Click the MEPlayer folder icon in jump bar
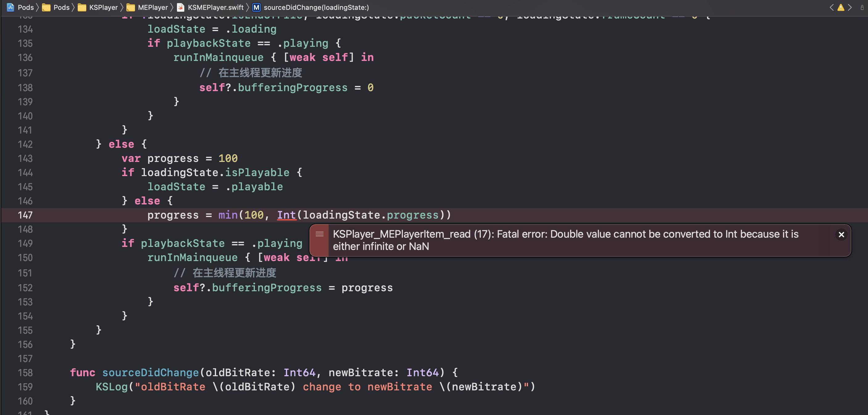This screenshot has width=868, height=415. pos(130,7)
